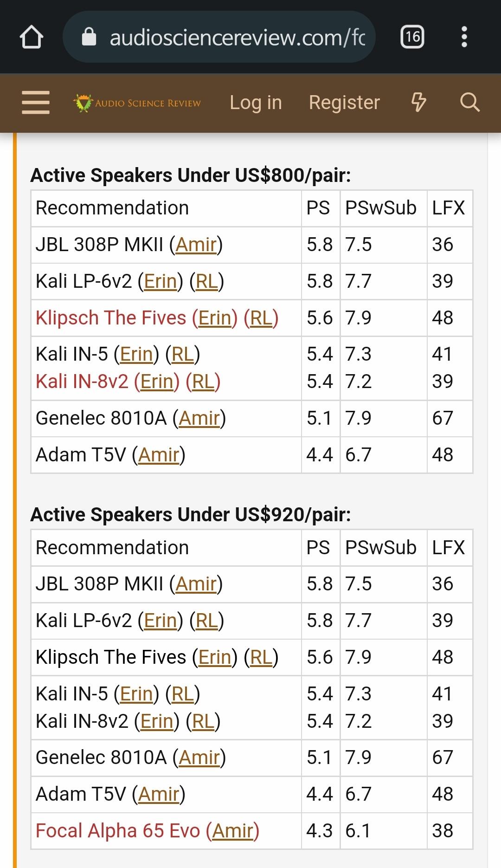The height and width of the screenshot is (868, 501).
Task: Tap the audiosciencereview.com URL field
Action: [237, 37]
